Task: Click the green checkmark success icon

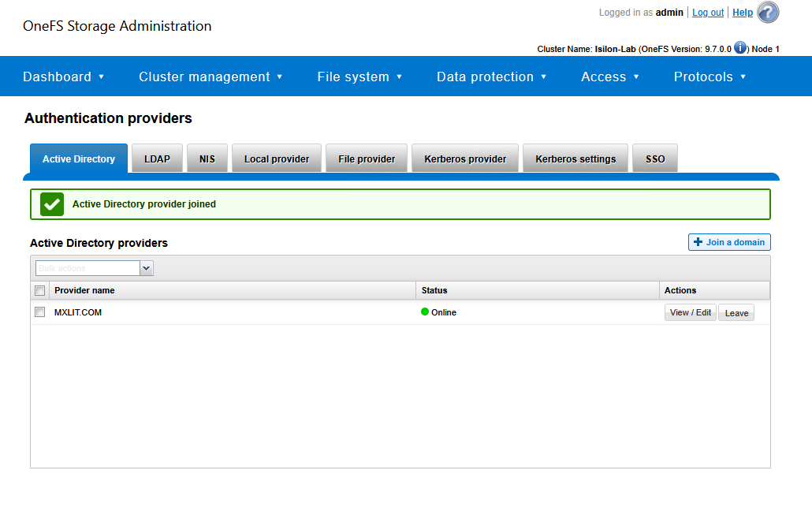Action: click(x=52, y=204)
